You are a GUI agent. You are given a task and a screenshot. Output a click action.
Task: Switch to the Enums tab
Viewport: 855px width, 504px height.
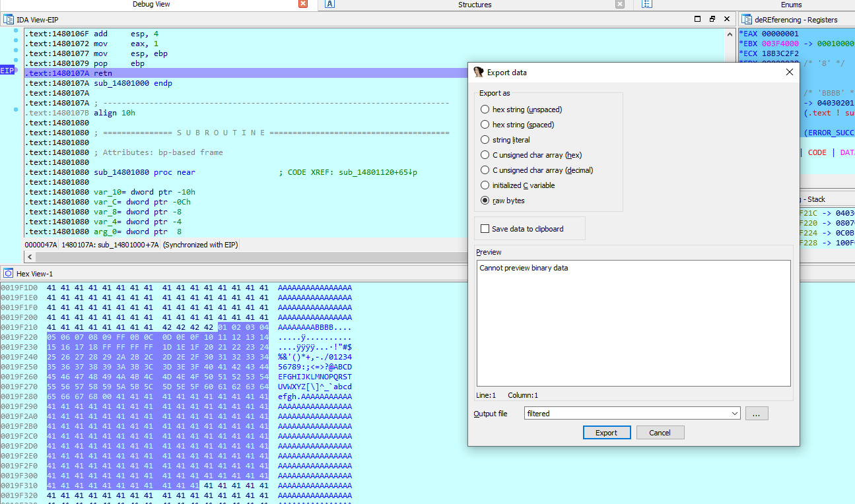791,5
